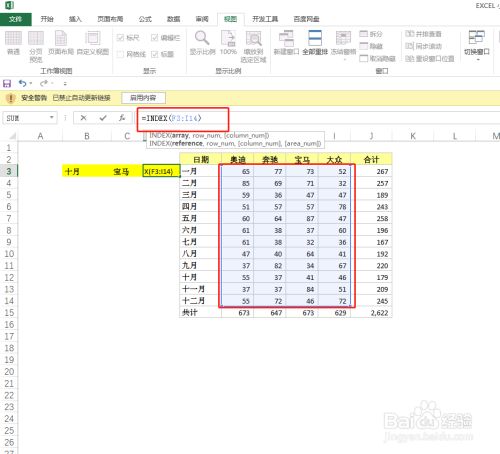Click the editing cell showing X(F3:I14)
Screen dimensions: 500x454
coord(161,171)
